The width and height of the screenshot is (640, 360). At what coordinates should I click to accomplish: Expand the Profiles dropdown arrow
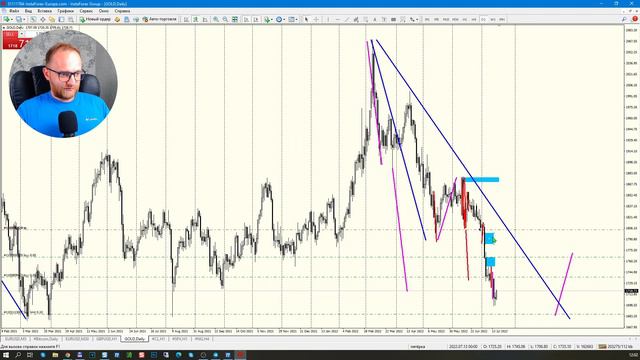(24, 19)
